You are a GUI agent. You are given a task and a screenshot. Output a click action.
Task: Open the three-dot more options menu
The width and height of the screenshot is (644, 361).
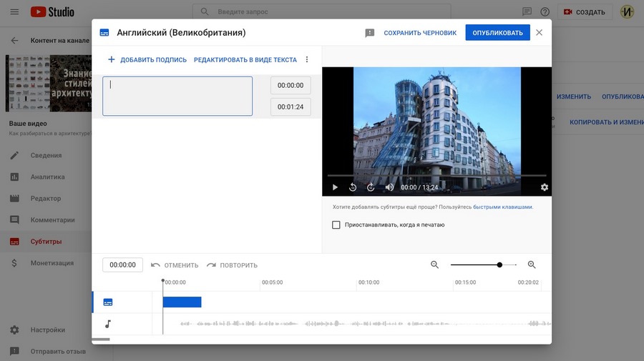pos(307,60)
